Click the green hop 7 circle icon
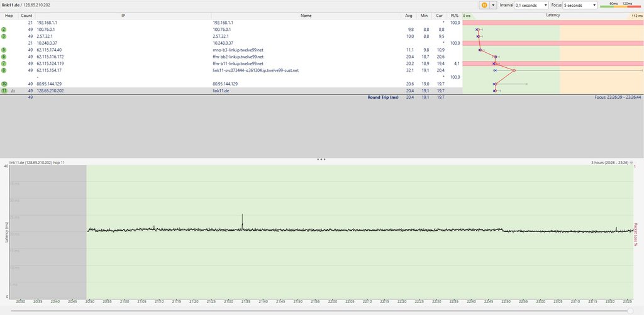This screenshot has height=315, width=644. [x=4, y=64]
